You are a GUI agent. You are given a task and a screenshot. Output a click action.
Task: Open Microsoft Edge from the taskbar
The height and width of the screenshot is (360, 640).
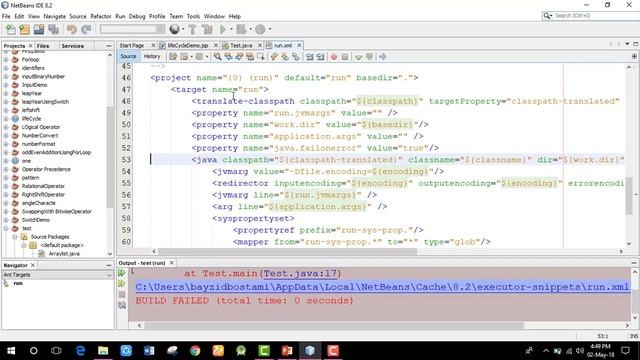coord(80,351)
